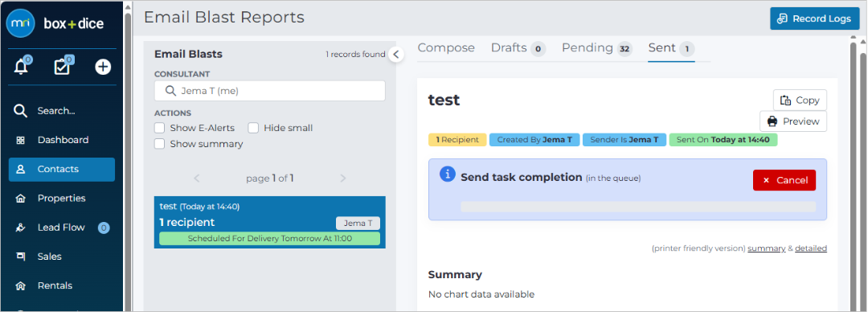Click the Lead Flow count badge 0
Viewport: 868px width, 312px height.
tap(104, 228)
